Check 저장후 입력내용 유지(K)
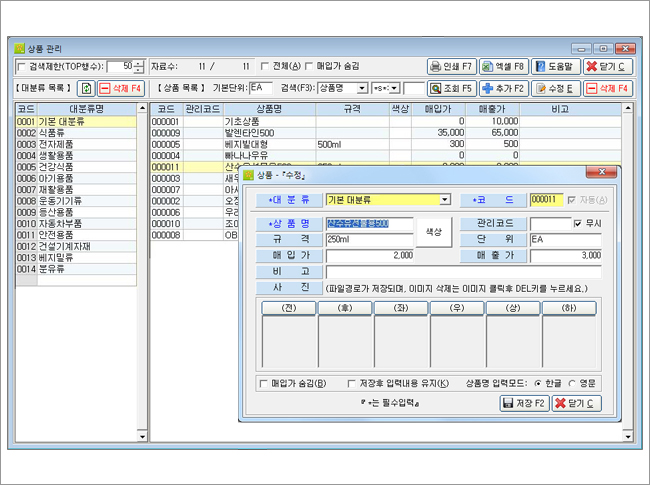The width and height of the screenshot is (650, 485). [x=351, y=383]
